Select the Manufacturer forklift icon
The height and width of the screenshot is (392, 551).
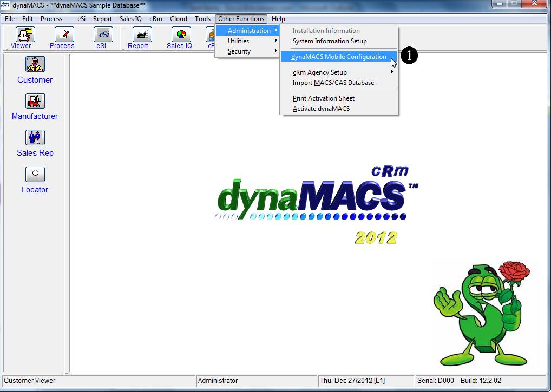(x=35, y=101)
